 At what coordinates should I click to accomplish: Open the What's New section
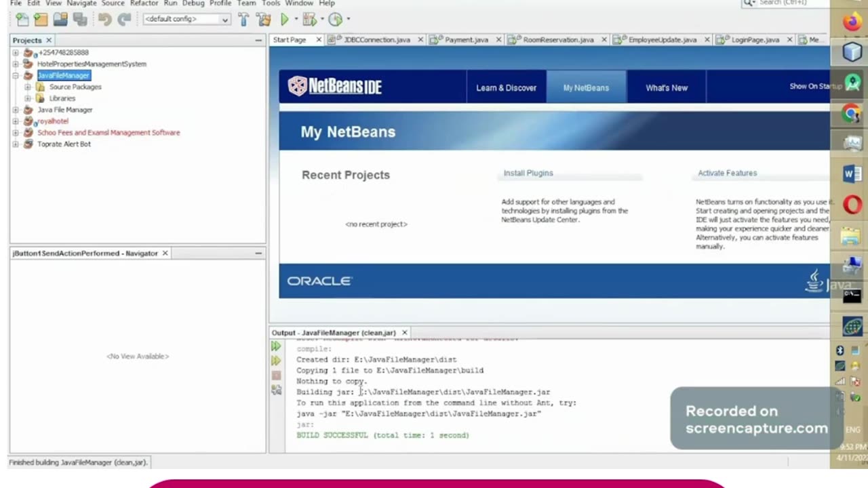667,87
